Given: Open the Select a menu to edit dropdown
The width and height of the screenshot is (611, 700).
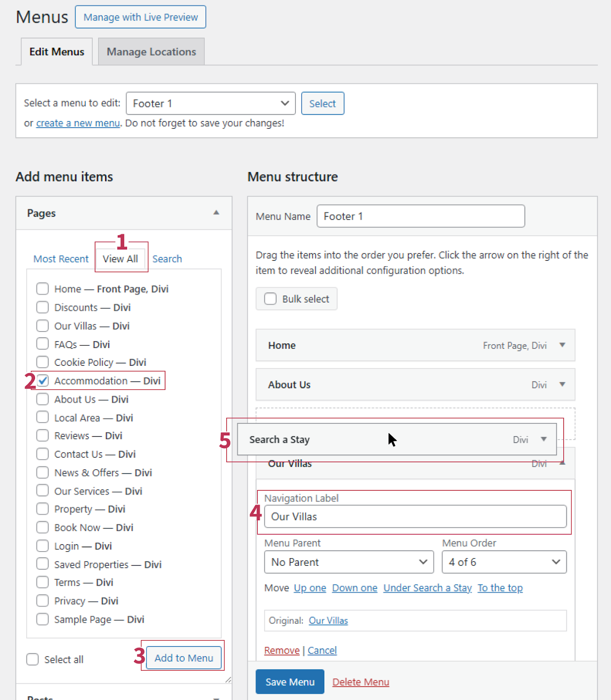Looking at the screenshot, I should click(211, 104).
